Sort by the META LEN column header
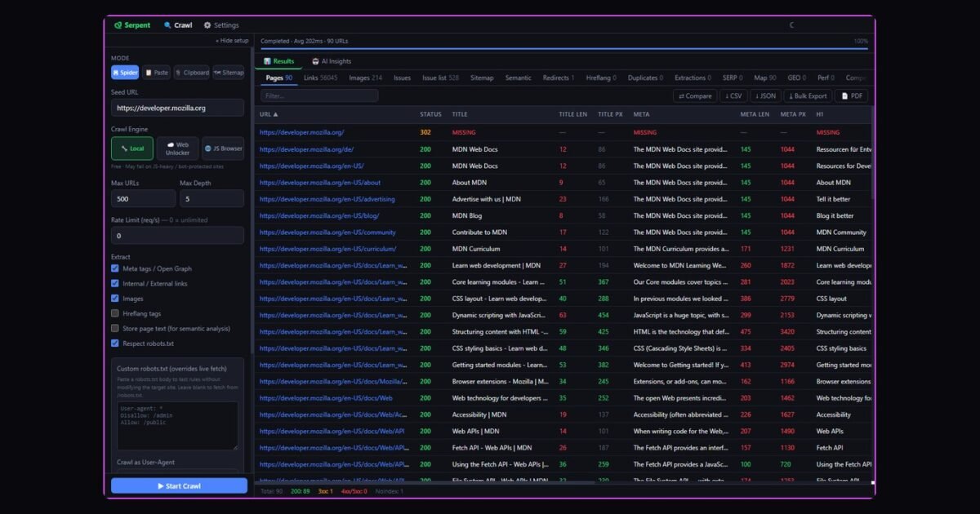This screenshot has height=514, width=980. [755, 114]
